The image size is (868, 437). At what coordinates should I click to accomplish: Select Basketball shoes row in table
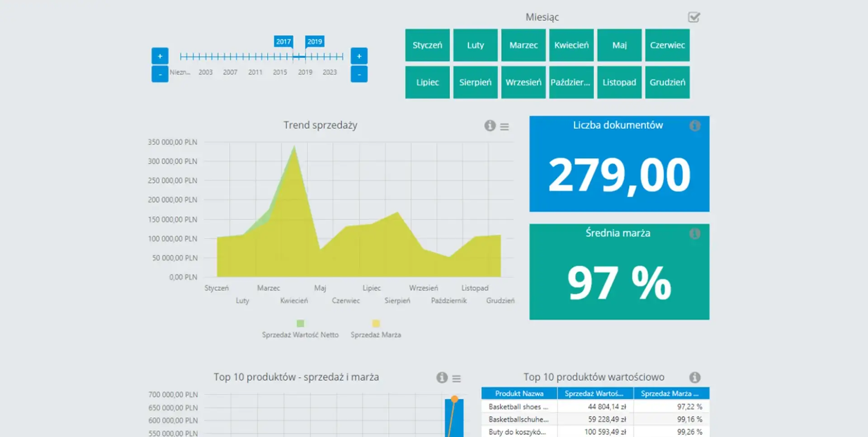[x=519, y=407]
